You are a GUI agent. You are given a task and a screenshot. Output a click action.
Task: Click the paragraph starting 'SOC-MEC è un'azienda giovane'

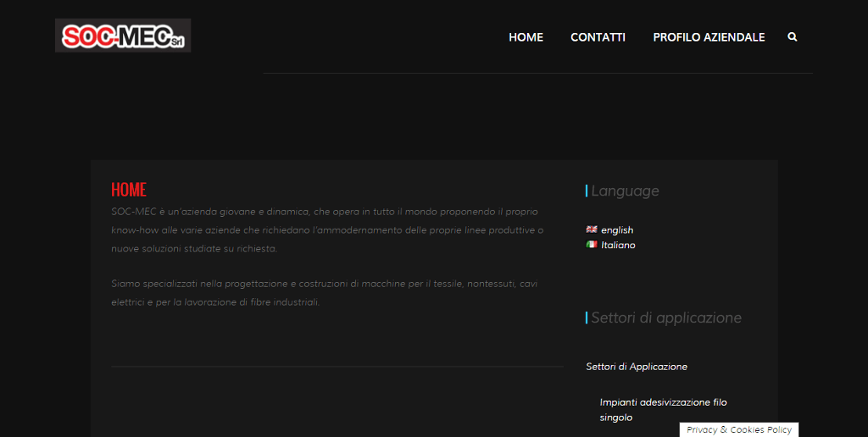(327, 230)
